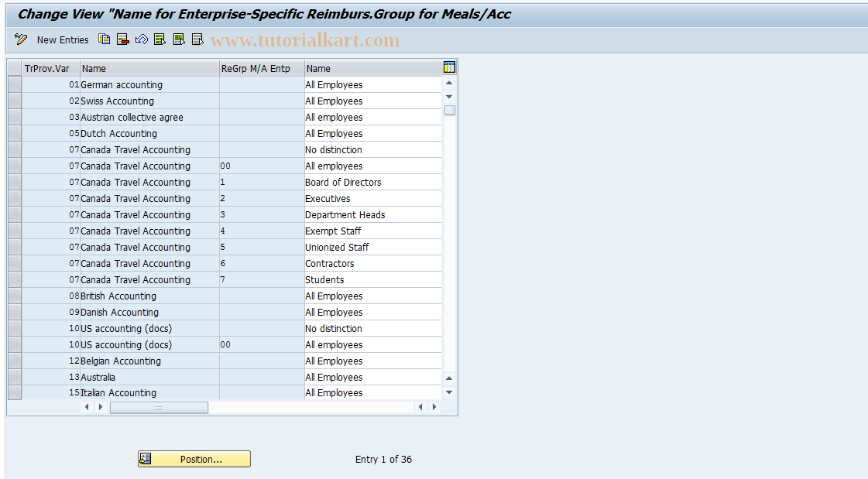Click the Copy As icon
The height and width of the screenshot is (479, 868).
[x=104, y=39]
